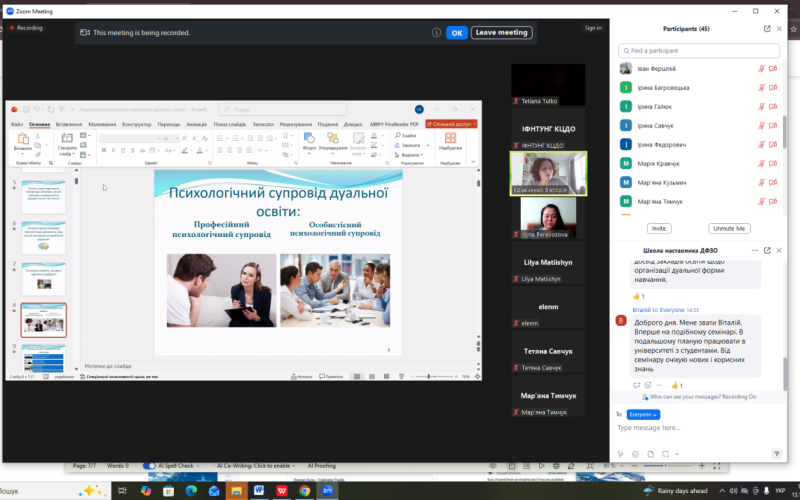Click the Invite button
Screen dimensions: 800x500
pyautogui.click(x=659, y=229)
